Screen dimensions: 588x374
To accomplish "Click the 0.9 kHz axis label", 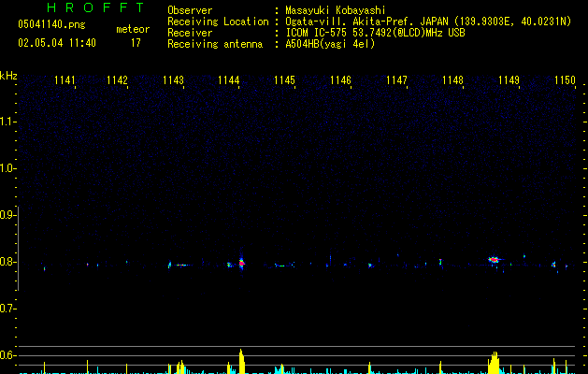I will point(7,215).
